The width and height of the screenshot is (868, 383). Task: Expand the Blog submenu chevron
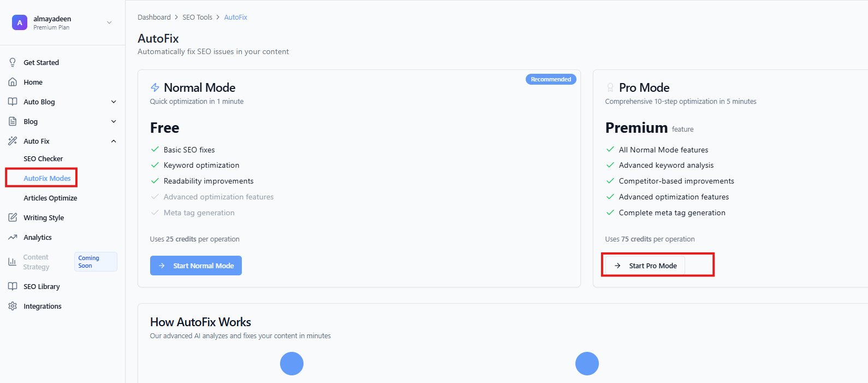(114, 121)
